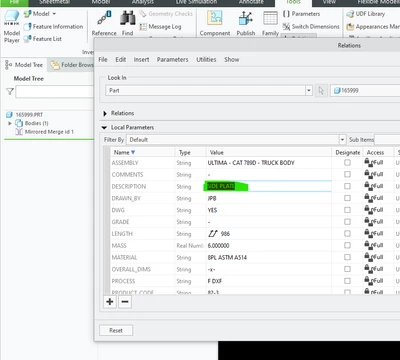Switch to the Annotate ribbon tab
400x360 pixels.
pos(251,2)
